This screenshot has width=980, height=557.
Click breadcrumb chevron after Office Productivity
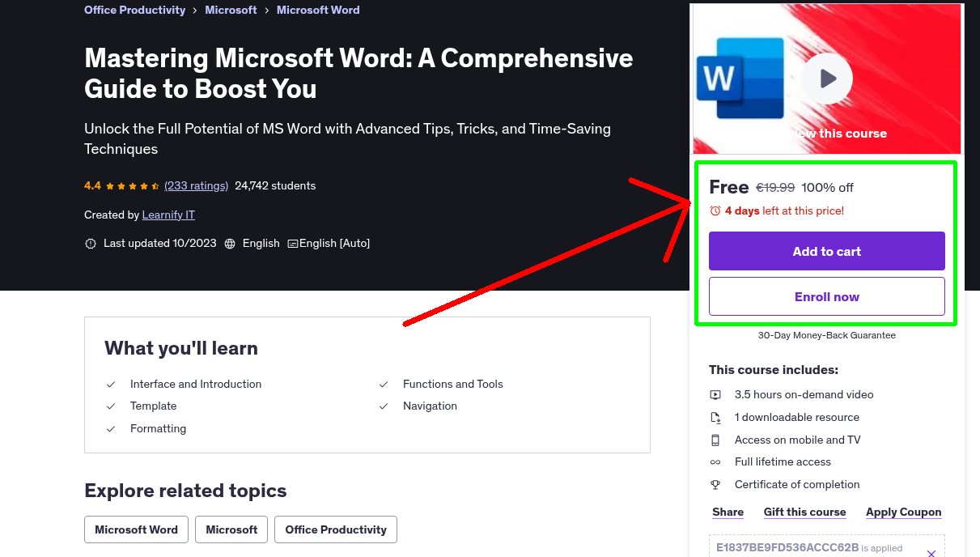195,11
